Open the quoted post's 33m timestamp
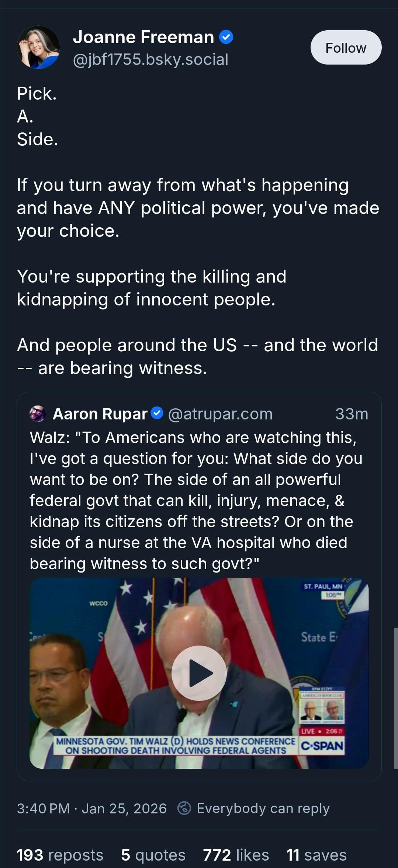The height and width of the screenshot is (868, 398). (x=352, y=414)
